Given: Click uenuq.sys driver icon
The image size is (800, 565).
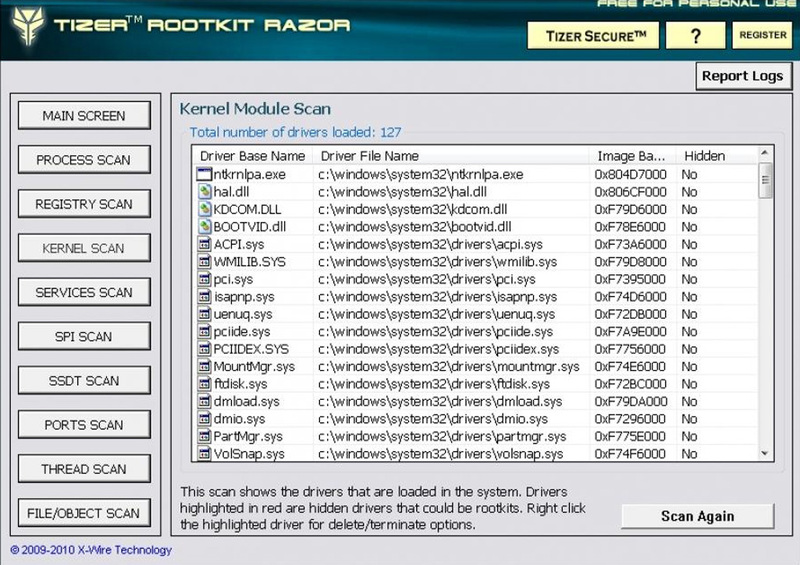Looking at the screenshot, I should pos(204,314).
